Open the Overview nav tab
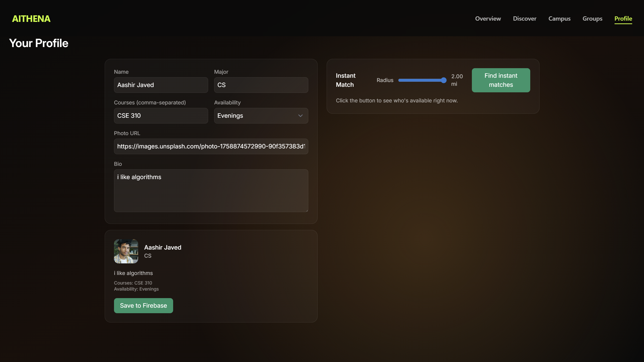Image resolution: width=644 pixels, height=362 pixels. click(488, 19)
